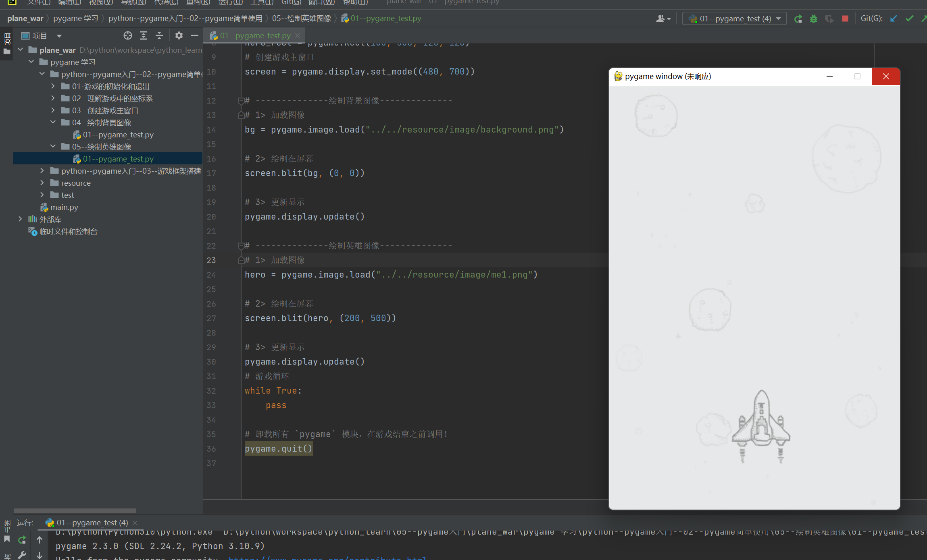Viewport: 927px width, 560px height.
Task: Close the 01--pygame_test.py editor tab
Action: pyautogui.click(x=298, y=35)
